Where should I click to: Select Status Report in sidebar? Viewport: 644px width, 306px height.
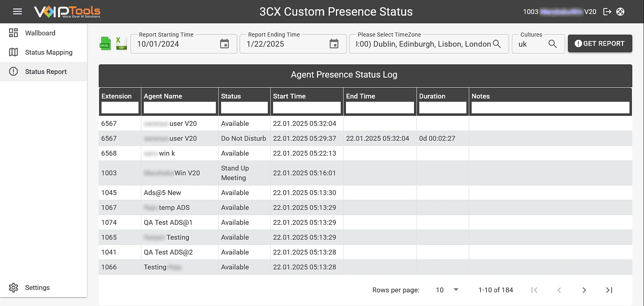tap(43, 72)
